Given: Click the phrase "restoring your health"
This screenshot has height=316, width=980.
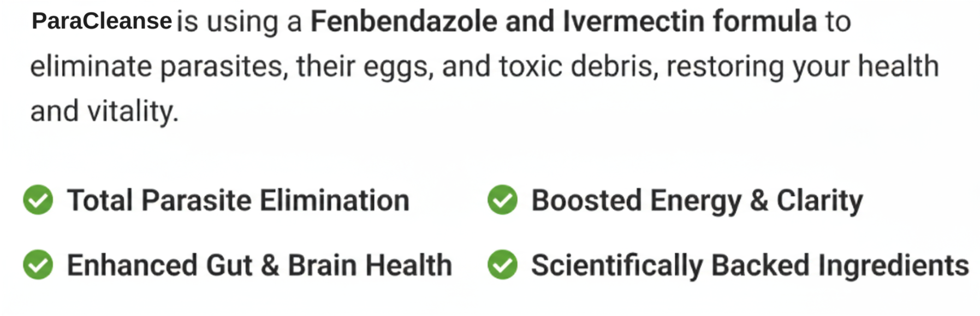Looking at the screenshot, I should pos(802,67).
